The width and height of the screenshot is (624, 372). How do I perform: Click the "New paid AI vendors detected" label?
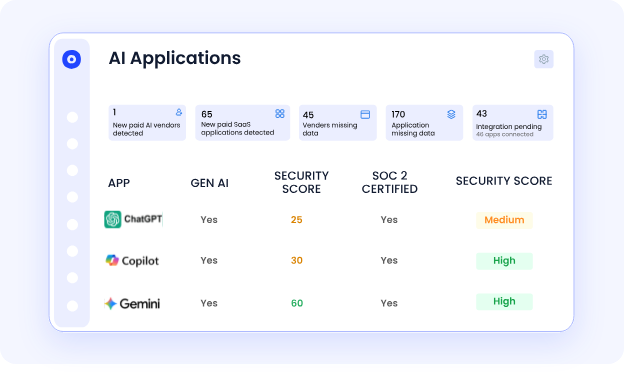coord(146,129)
